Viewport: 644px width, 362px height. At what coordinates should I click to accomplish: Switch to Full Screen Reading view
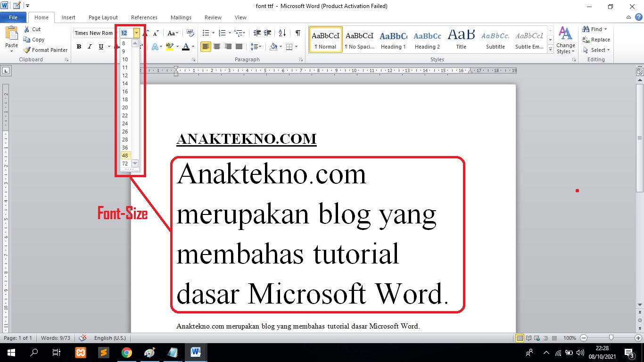[528, 338]
